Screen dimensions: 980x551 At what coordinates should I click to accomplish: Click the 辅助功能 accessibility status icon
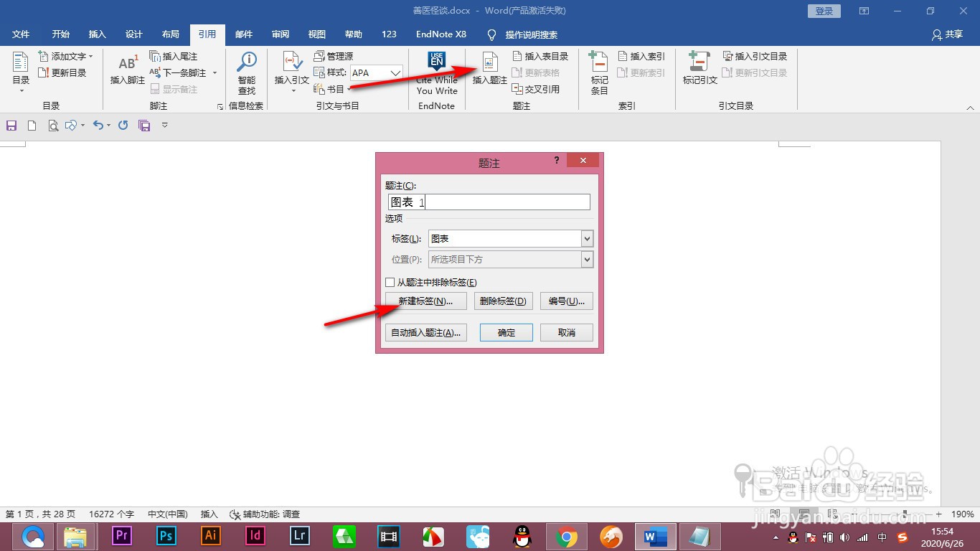(235, 514)
